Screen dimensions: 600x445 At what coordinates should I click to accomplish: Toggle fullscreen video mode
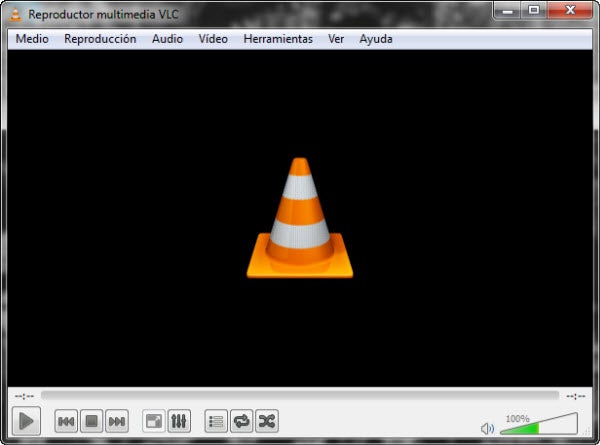[x=154, y=422]
